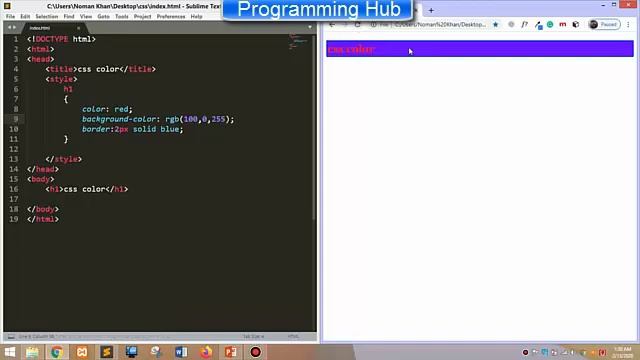640x360 pixels.
Task: Open the Help menu in Sublime Text
Action: 196,17
